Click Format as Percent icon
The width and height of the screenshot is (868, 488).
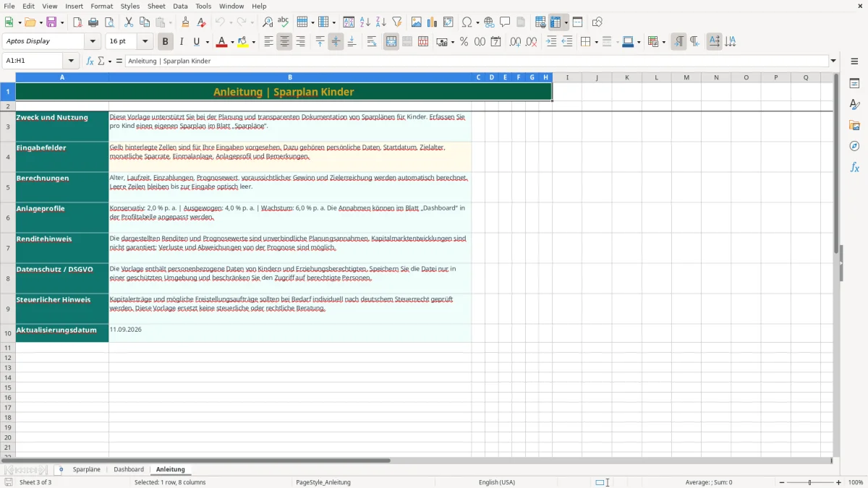coord(464,42)
